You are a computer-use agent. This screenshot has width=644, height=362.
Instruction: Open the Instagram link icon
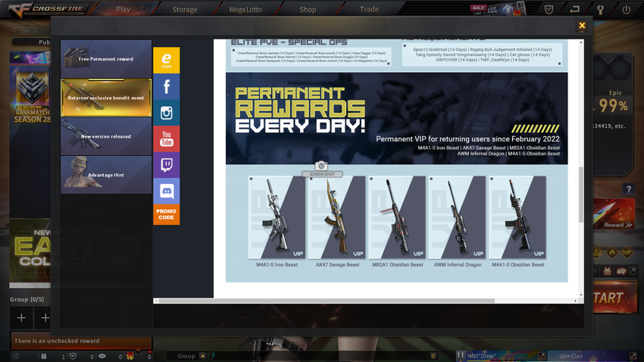[x=167, y=113]
